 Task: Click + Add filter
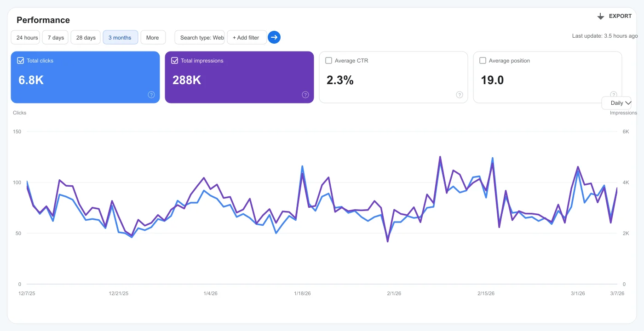click(x=247, y=37)
